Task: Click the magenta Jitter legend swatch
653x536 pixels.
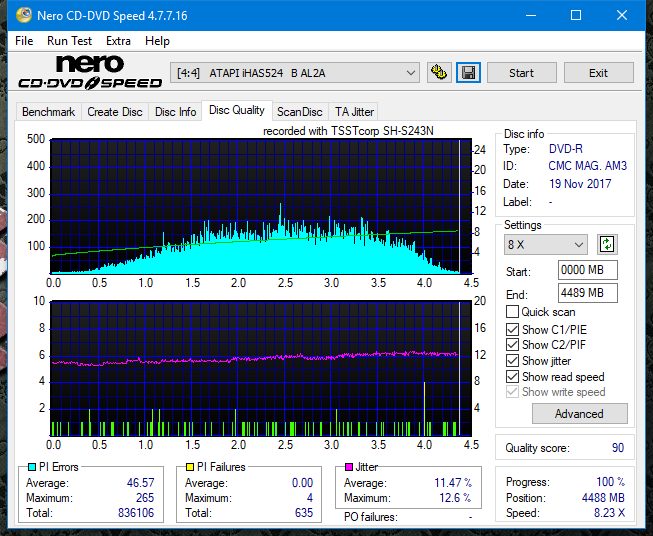Action: click(349, 467)
